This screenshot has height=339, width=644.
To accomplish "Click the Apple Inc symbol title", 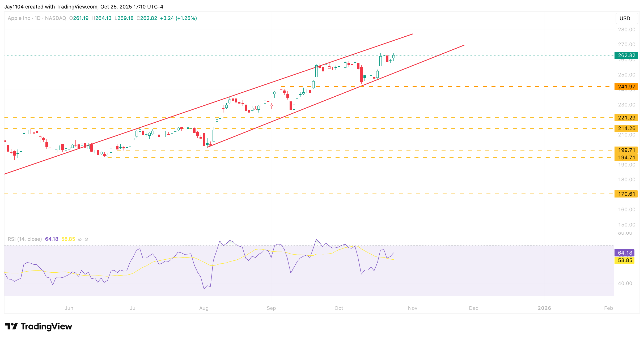I will coord(19,18).
